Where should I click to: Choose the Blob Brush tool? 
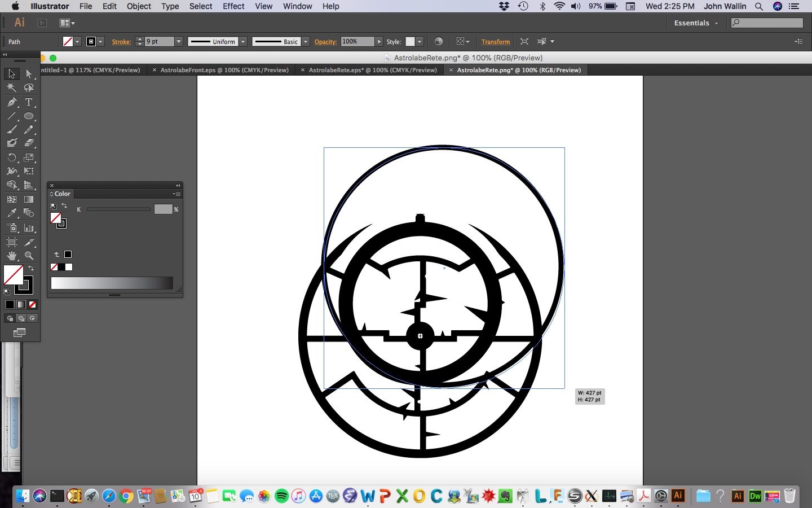coord(12,143)
